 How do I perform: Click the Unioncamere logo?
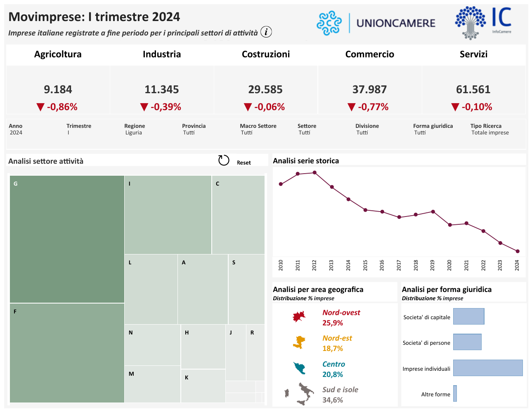pyautogui.click(x=376, y=23)
